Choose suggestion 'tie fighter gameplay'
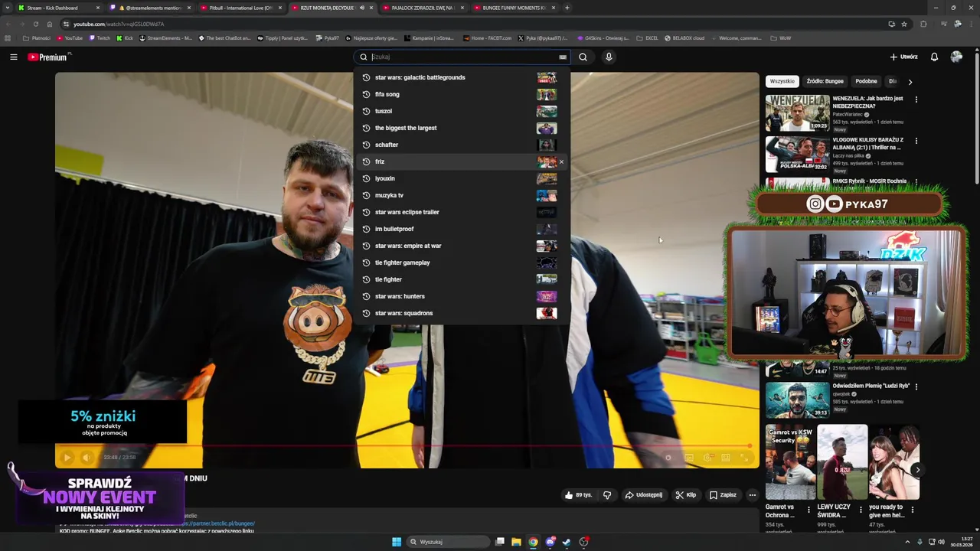 click(x=462, y=262)
